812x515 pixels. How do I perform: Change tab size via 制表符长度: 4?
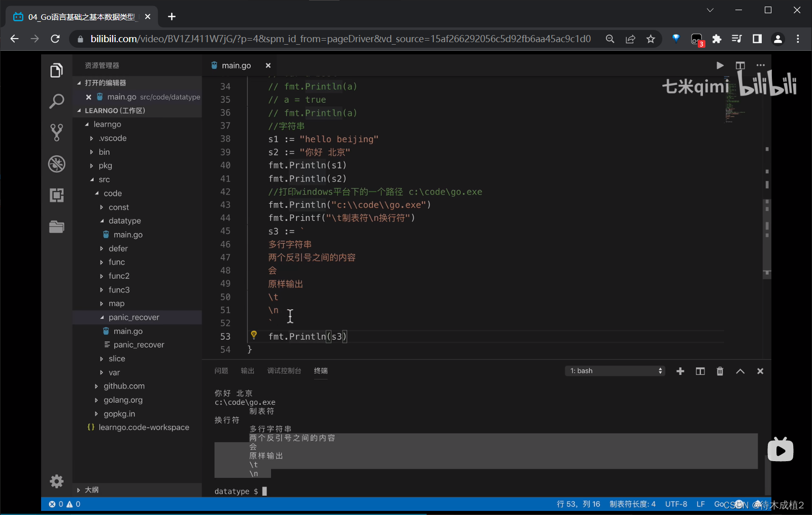coord(632,504)
